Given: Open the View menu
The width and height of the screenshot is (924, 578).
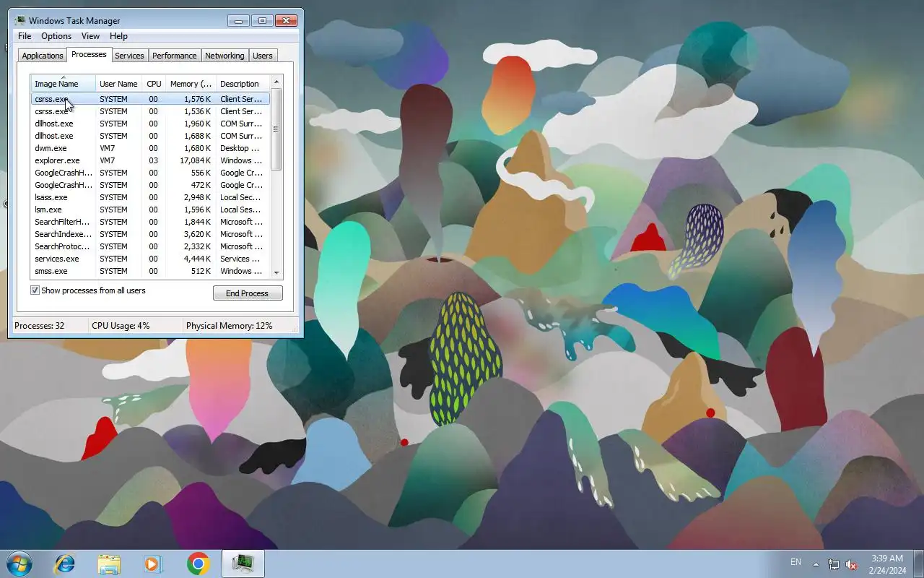Looking at the screenshot, I should point(90,36).
